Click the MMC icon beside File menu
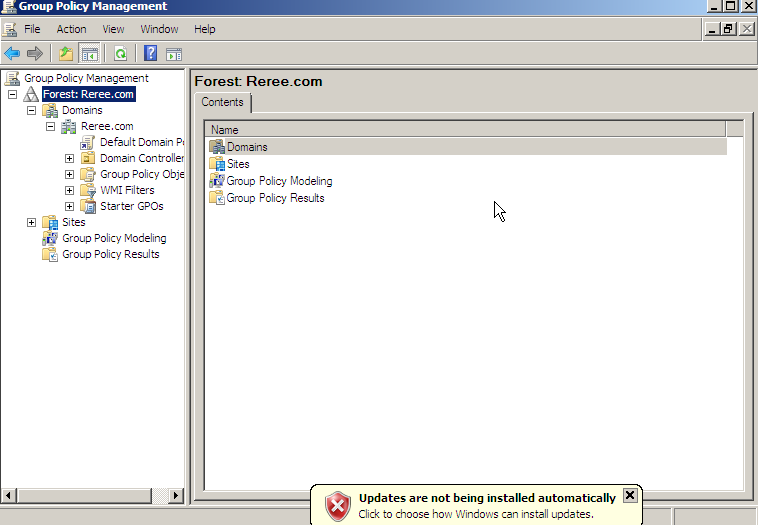This screenshot has height=525, width=758. (9, 29)
